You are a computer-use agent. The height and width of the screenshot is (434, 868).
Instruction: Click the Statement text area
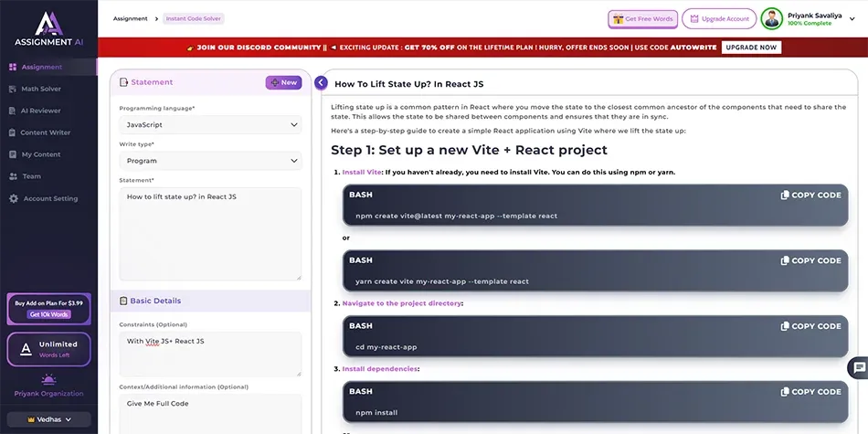click(x=209, y=233)
